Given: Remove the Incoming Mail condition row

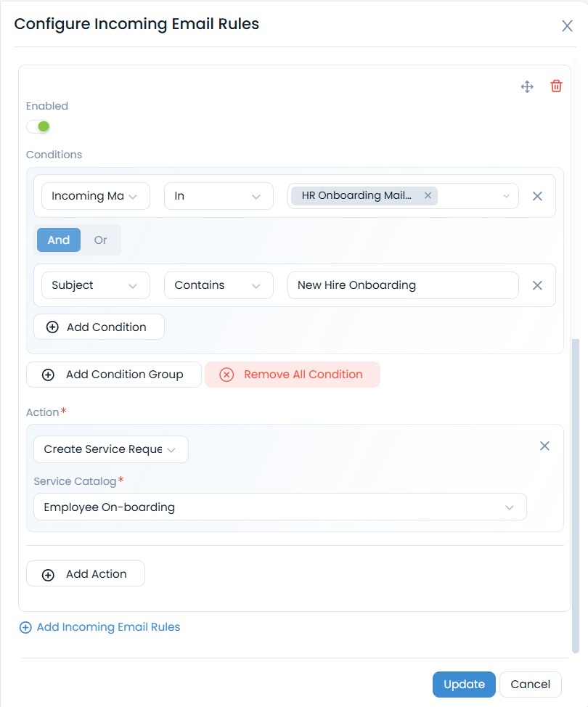Looking at the screenshot, I should coord(537,196).
